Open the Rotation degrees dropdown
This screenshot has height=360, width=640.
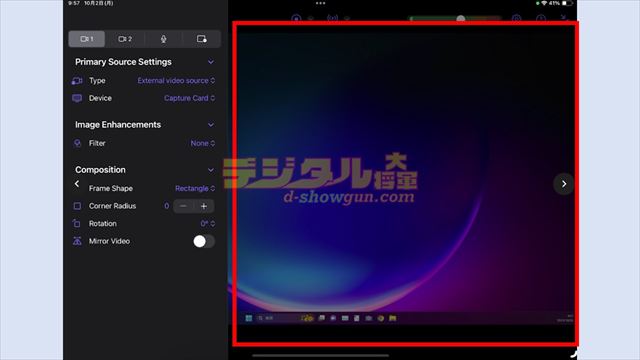point(208,224)
